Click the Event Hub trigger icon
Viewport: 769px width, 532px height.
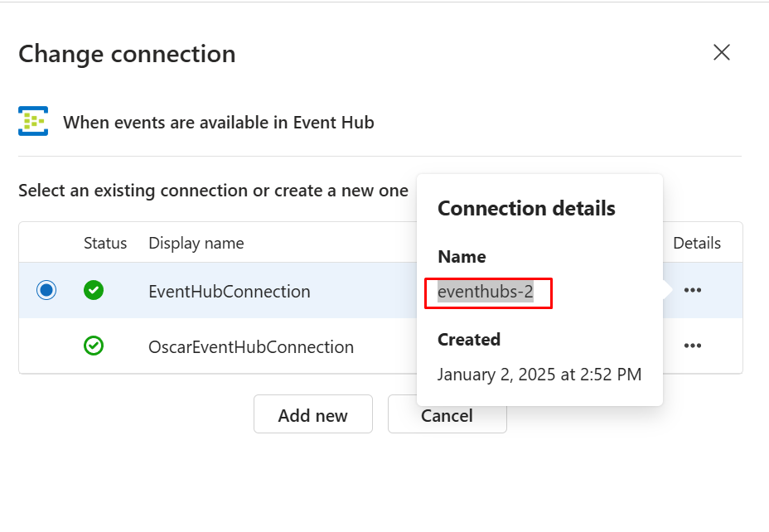point(33,122)
